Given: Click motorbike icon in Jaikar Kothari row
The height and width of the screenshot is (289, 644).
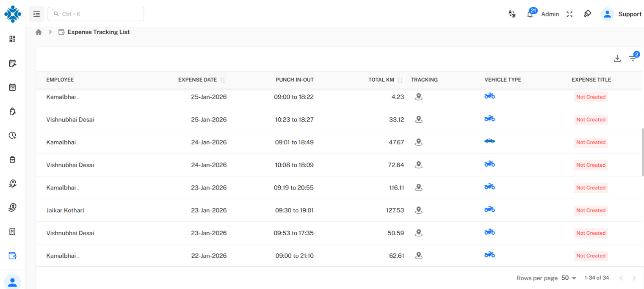Looking at the screenshot, I should coord(489,209).
